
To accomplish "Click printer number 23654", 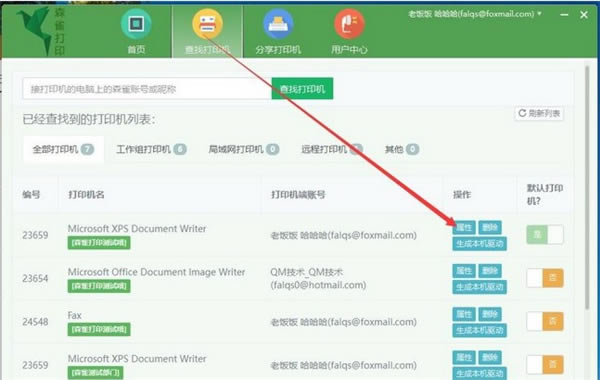I will point(35,278).
